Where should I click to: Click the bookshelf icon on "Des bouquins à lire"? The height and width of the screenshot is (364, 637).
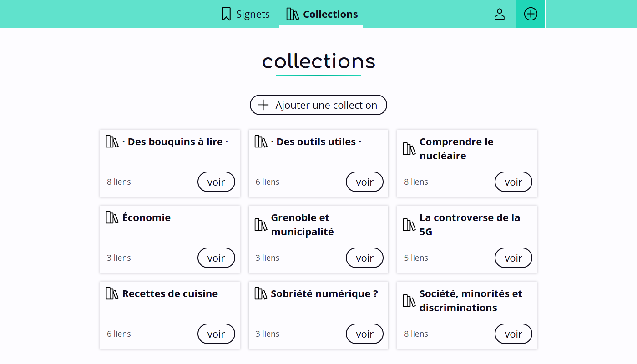(x=112, y=141)
